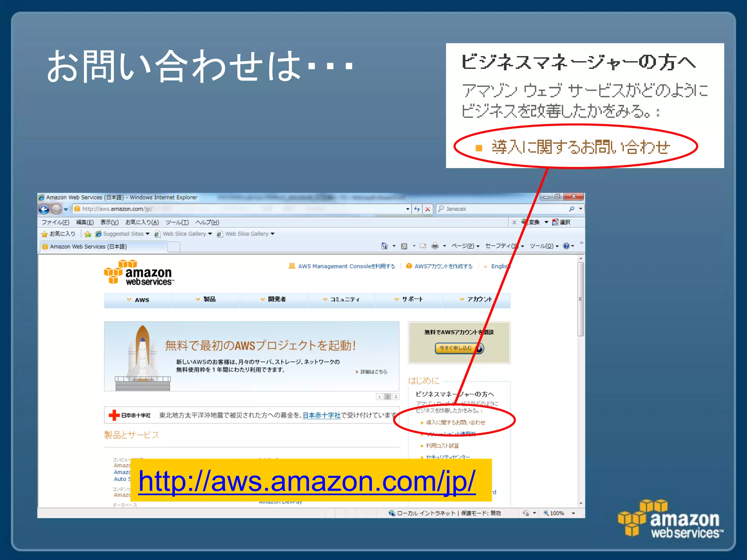
Task: Select the Amazon Web Services (日本語) tab
Action: coord(103,246)
